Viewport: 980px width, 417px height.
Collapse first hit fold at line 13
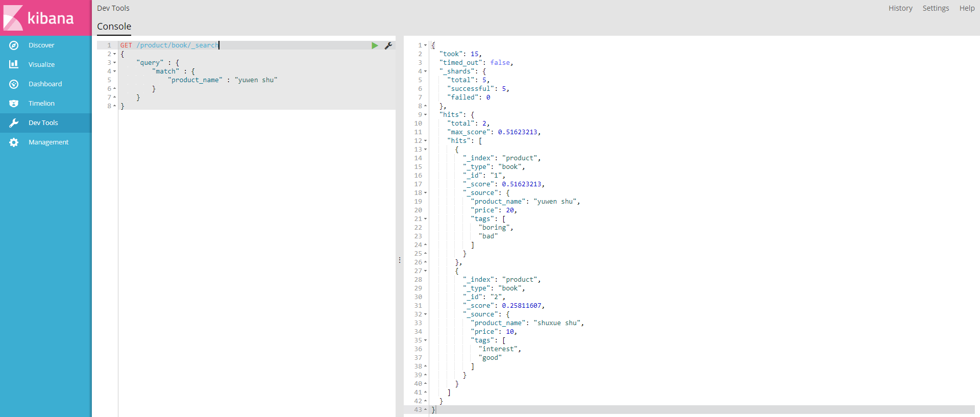pos(426,150)
